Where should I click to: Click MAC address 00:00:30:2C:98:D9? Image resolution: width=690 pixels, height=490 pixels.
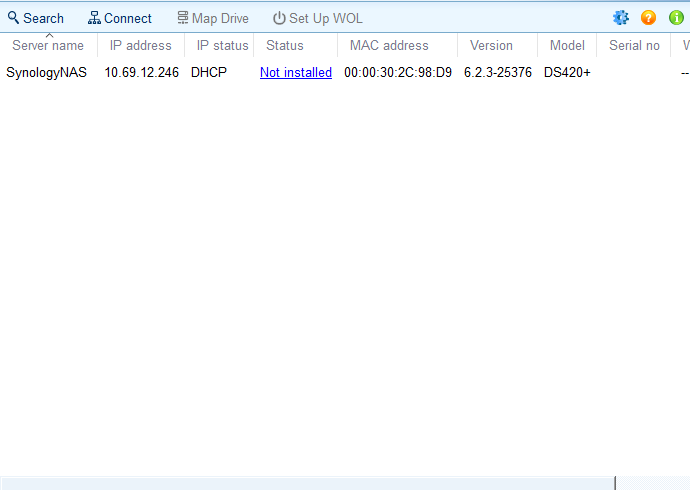pos(398,72)
